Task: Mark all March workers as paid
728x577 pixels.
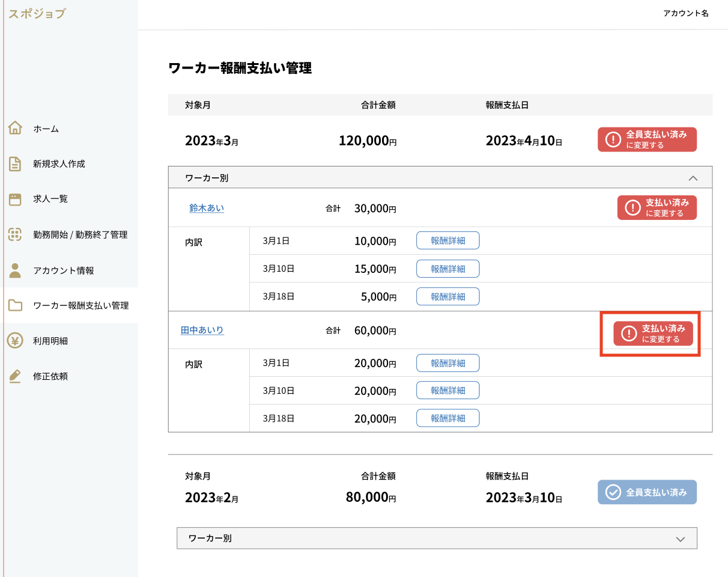Action: pyautogui.click(x=647, y=139)
